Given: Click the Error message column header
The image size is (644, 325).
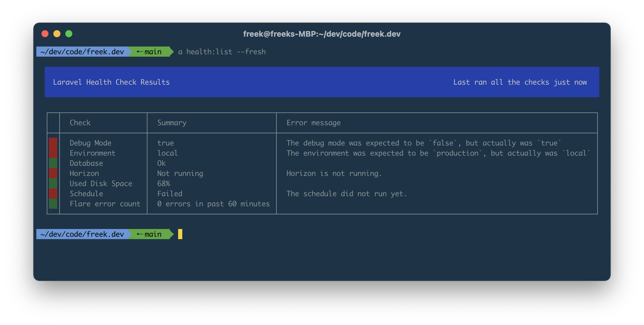Looking at the screenshot, I should pyautogui.click(x=313, y=123).
